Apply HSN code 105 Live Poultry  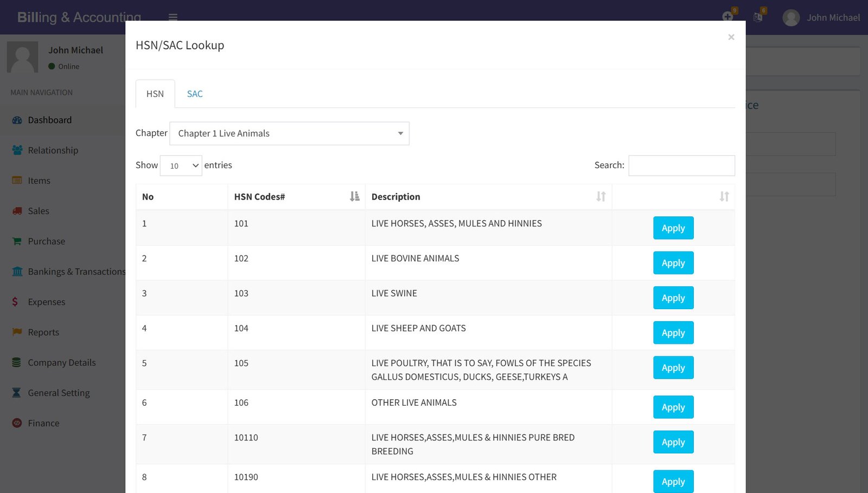click(673, 368)
